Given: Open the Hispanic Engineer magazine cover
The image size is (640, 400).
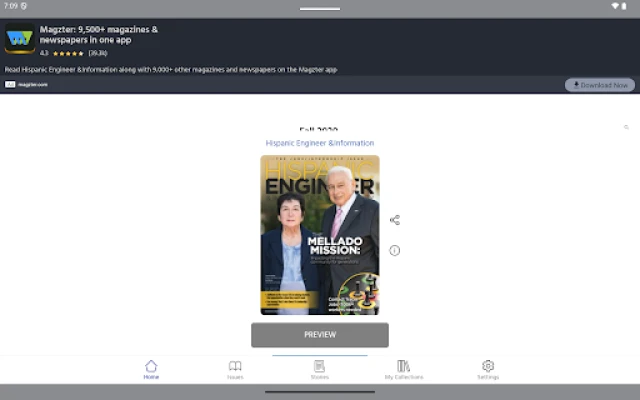Looking at the screenshot, I should pyautogui.click(x=320, y=235).
